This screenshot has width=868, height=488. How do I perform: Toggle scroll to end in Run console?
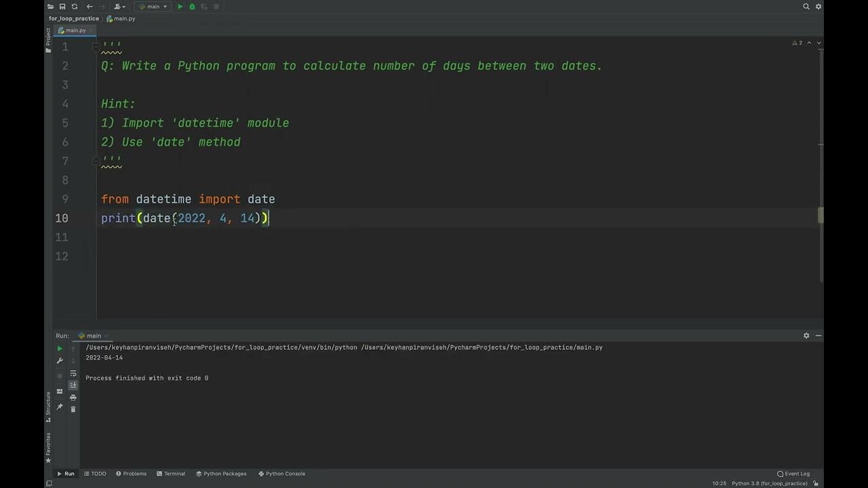pos(73,386)
